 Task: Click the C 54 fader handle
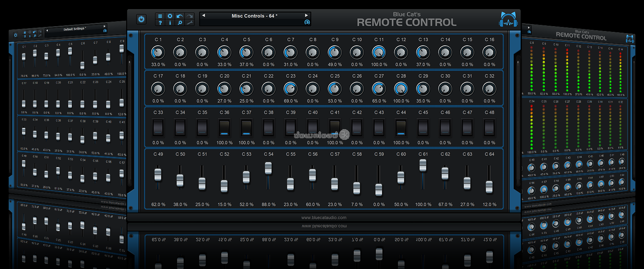(268, 168)
